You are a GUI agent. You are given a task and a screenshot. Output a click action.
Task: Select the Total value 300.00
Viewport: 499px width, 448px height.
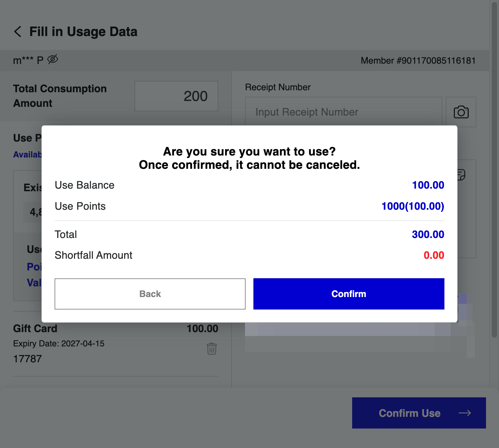click(428, 234)
